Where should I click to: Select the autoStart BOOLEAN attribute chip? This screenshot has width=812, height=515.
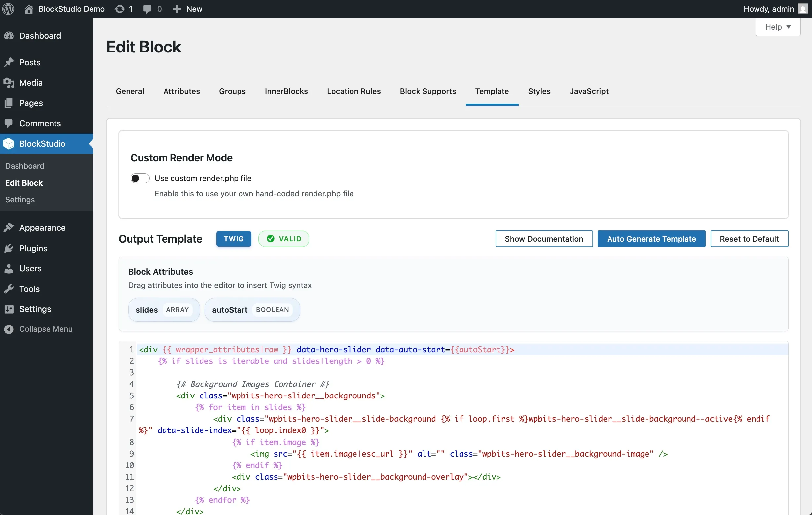252,310
